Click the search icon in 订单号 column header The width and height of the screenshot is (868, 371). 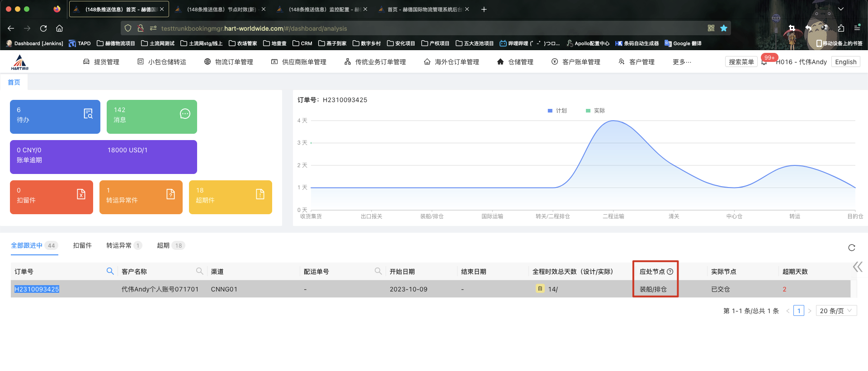click(x=110, y=271)
